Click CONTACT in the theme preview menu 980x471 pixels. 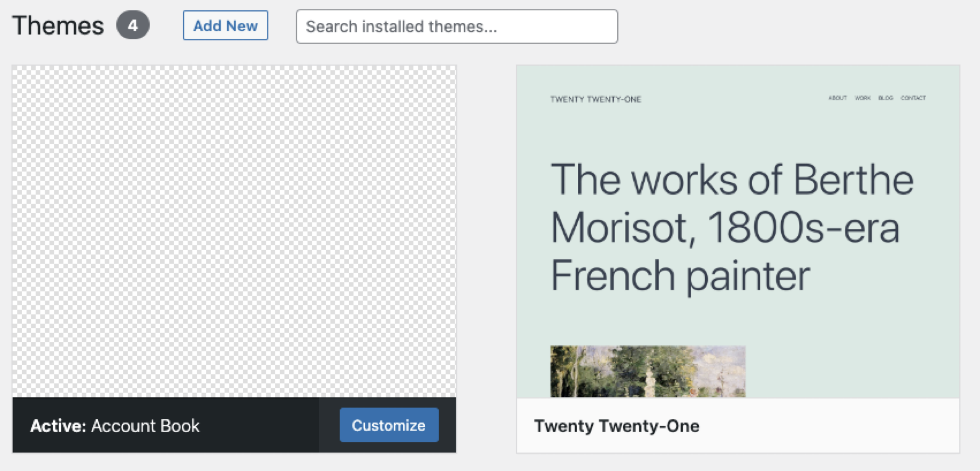click(x=913, y=98)
